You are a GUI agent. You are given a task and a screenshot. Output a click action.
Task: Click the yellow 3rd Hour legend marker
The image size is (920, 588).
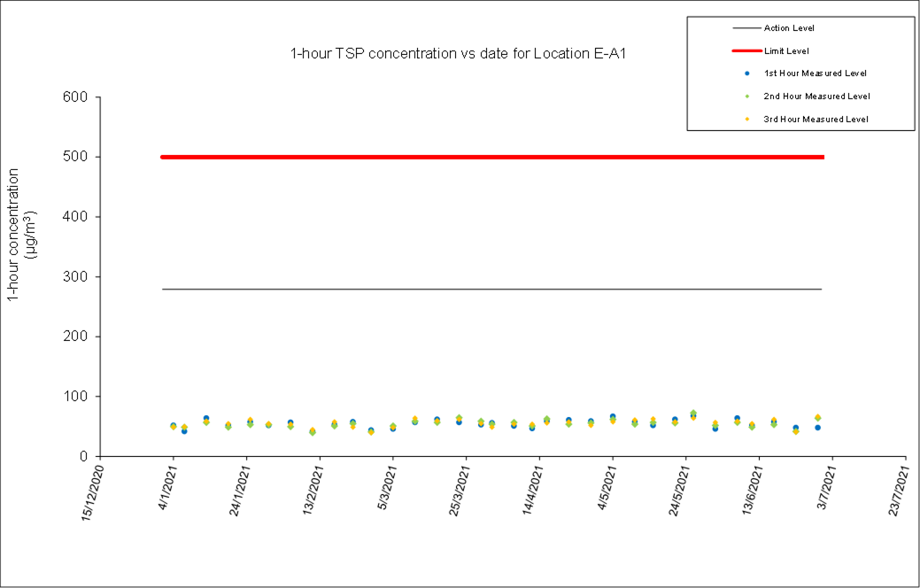pyautogui.click(x=748, y=119)
